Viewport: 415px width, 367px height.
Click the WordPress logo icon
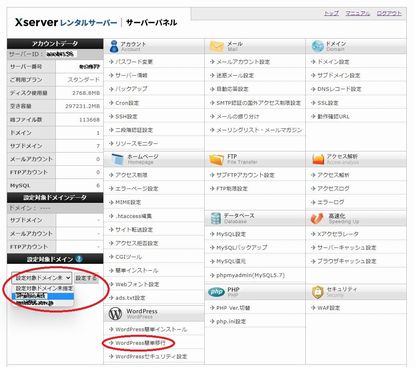coord(115,314)
